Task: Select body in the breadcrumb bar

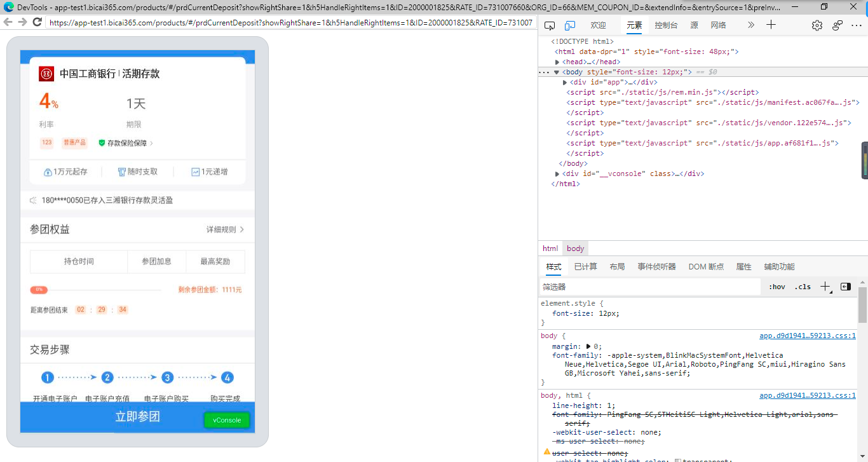Action: coord(576,248)
